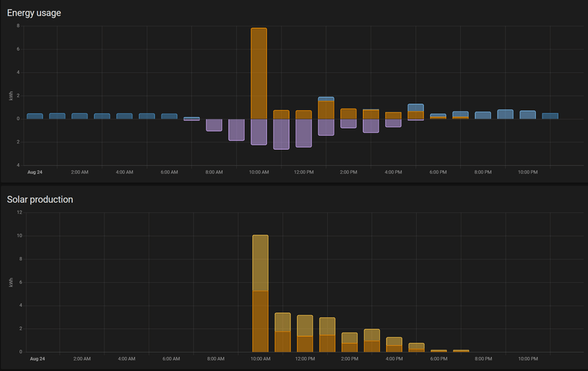Select the purple 12:00 PM bar below zero in Energy usage
Viewport: 588px width, 371px height.
click(x=304, y=133)
